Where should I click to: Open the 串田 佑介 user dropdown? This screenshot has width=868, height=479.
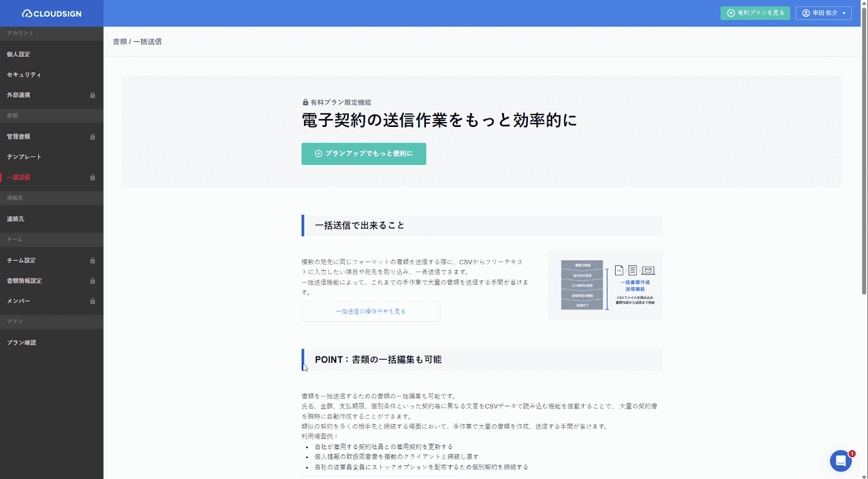(823, 13)
